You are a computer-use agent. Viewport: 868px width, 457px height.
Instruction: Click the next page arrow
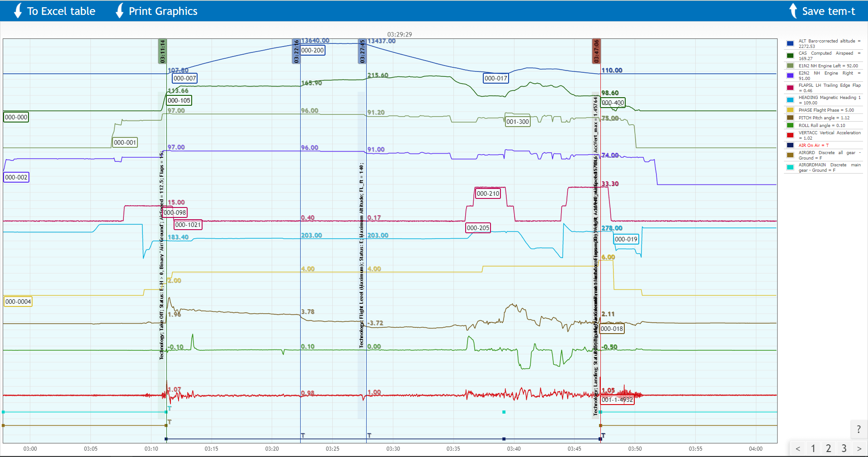(x=859, y=448)
